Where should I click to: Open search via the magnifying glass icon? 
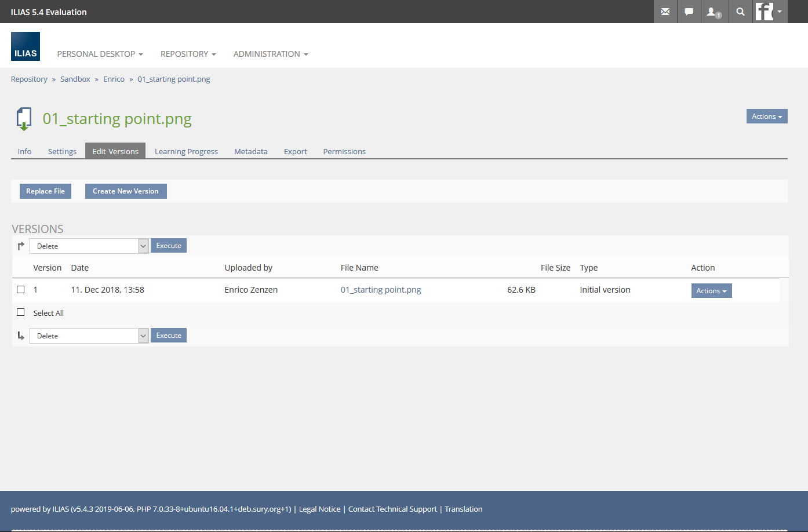(x=740, y=12)
